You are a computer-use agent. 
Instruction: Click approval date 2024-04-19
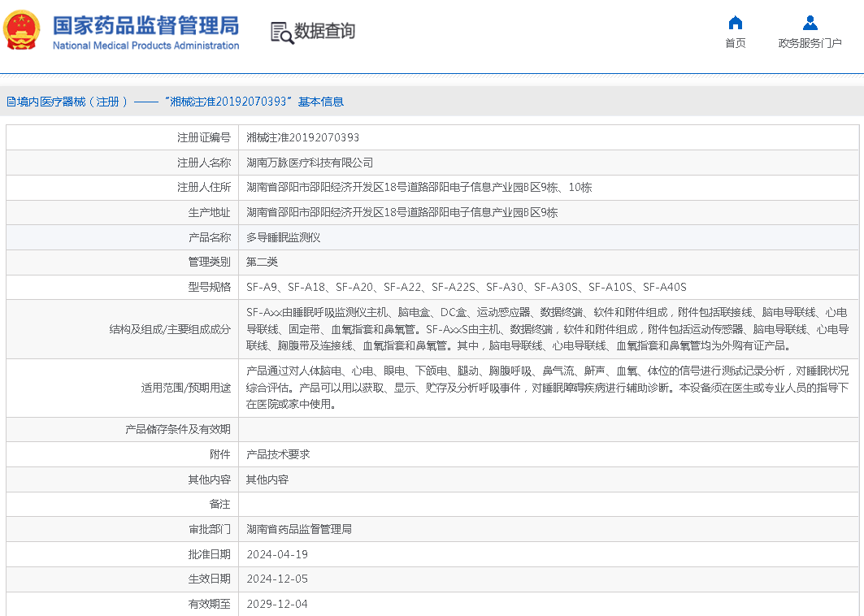277,554
